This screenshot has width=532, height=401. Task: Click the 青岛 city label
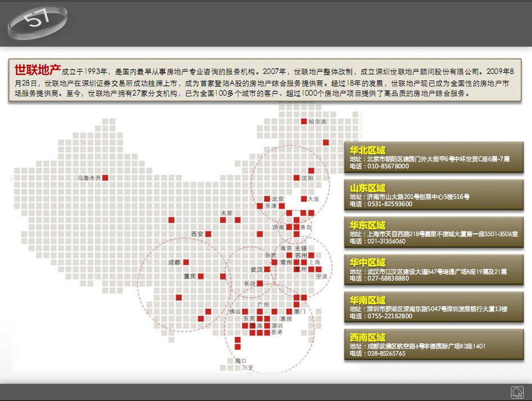306,227
